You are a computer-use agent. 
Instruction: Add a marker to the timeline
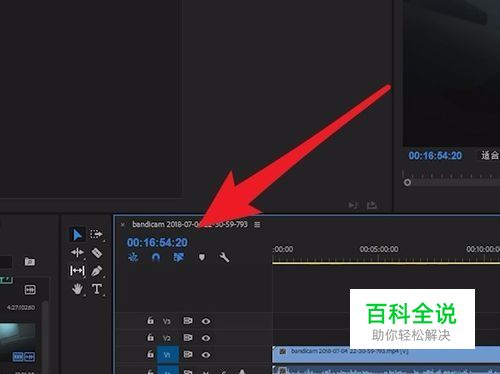pos(202,257)
